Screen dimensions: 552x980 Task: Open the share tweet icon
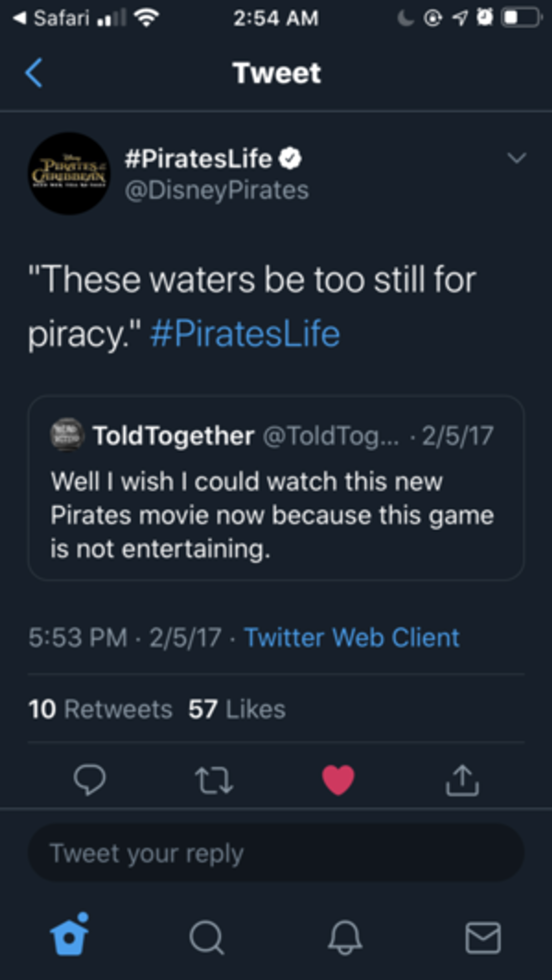(x=462, y=780)
